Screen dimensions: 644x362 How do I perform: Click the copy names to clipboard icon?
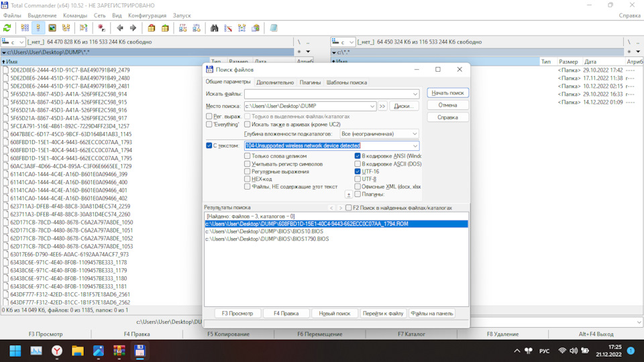tap(256, 28)
